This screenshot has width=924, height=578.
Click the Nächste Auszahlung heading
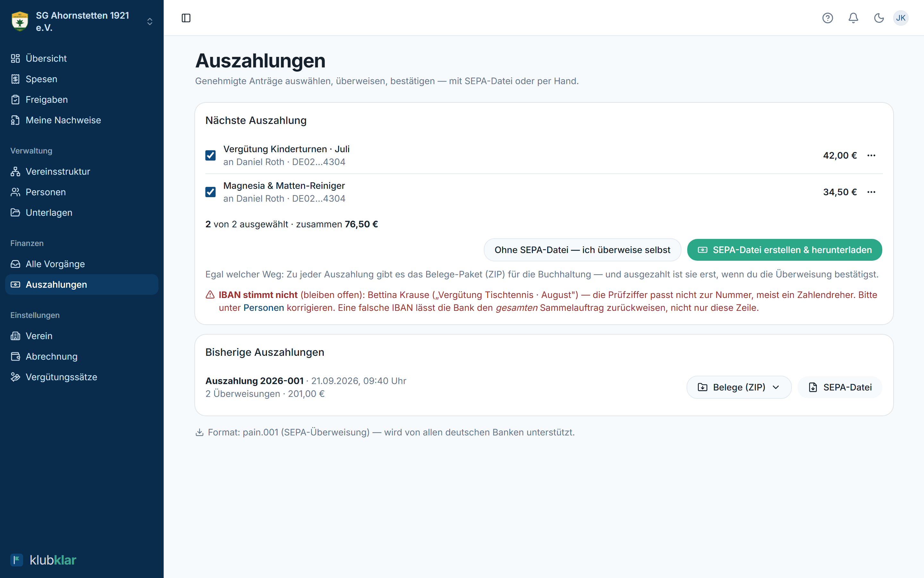coord(256,120)
